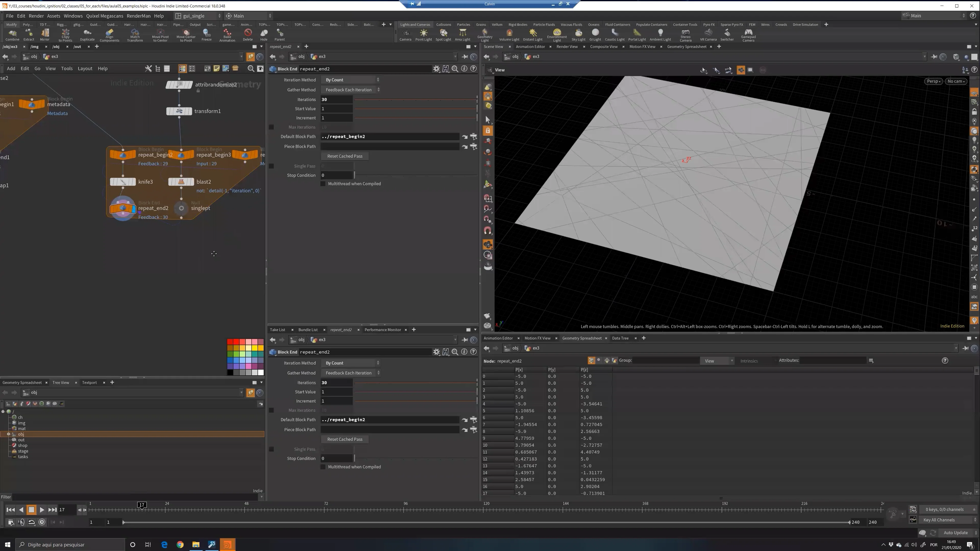Open gear menu in upper parameter pane

pyautogui.click(x=436, y=69)
